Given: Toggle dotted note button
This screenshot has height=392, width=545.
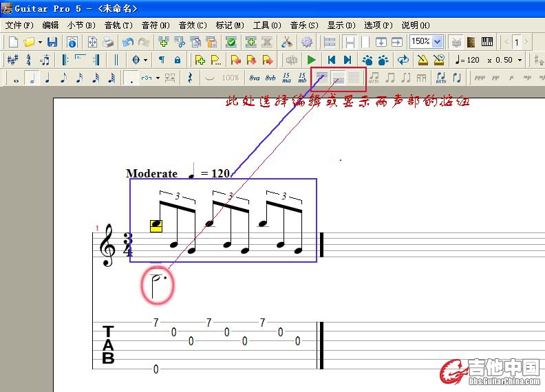Looking at the screenshot, I should pyautogui.click(x=131, y=78).
